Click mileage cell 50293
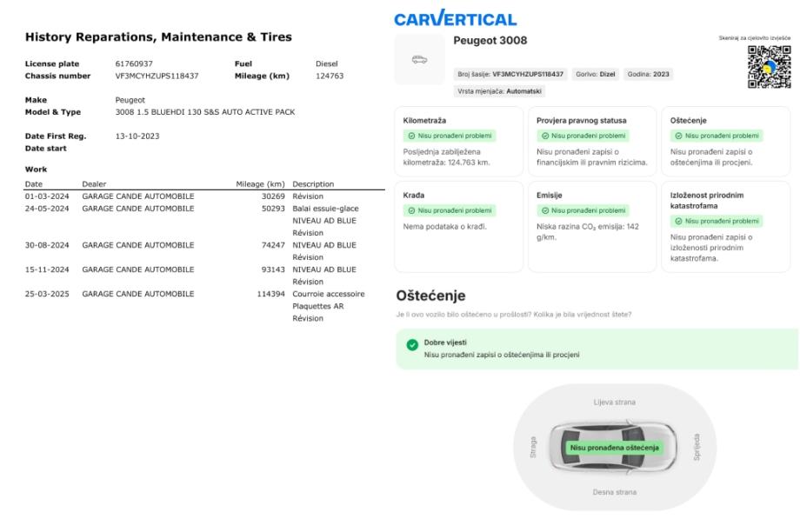 (273, 209)
